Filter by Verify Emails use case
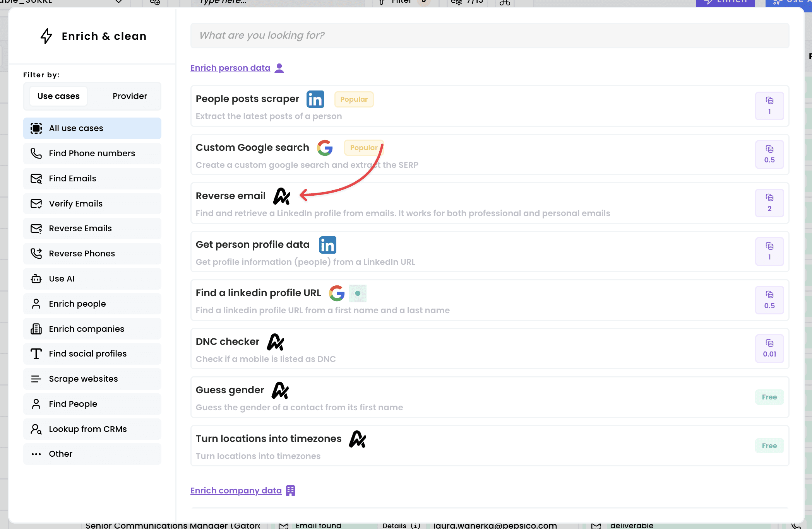 (x=92, y=204)
